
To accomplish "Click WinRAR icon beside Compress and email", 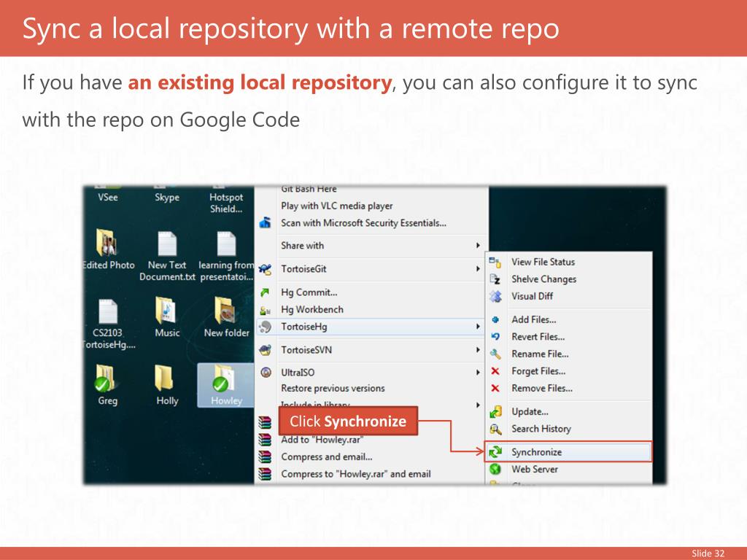I will pos(265,456).
